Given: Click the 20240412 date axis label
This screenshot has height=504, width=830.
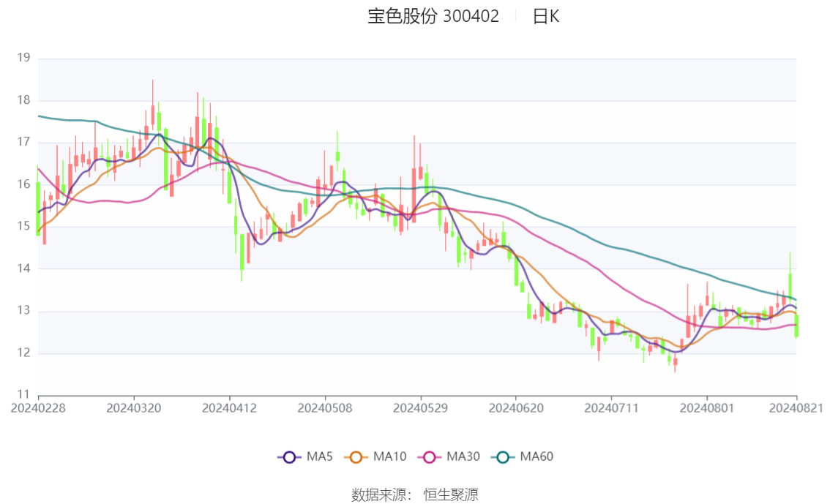Looking at the screenshot, I should (229, 408).
